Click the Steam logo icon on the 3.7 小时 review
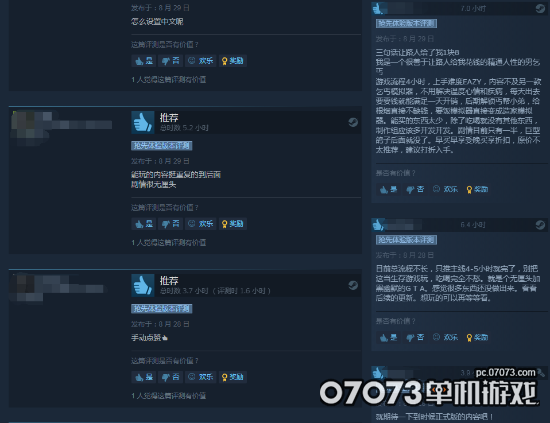 click(x=353, y=286)
